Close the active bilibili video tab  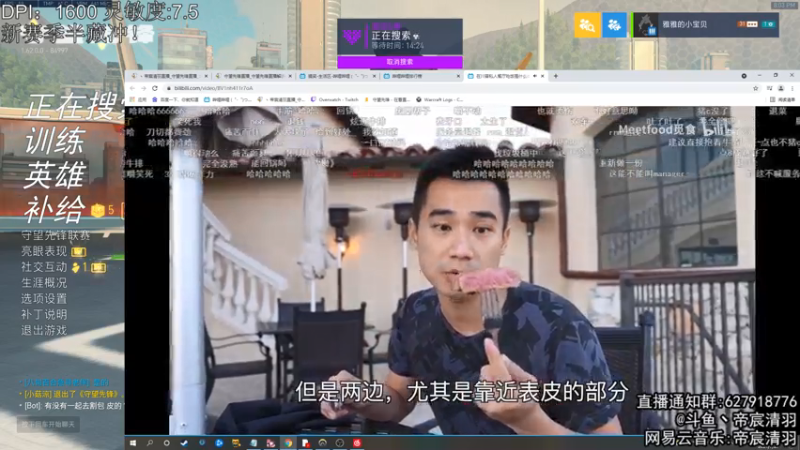point(542,76)
